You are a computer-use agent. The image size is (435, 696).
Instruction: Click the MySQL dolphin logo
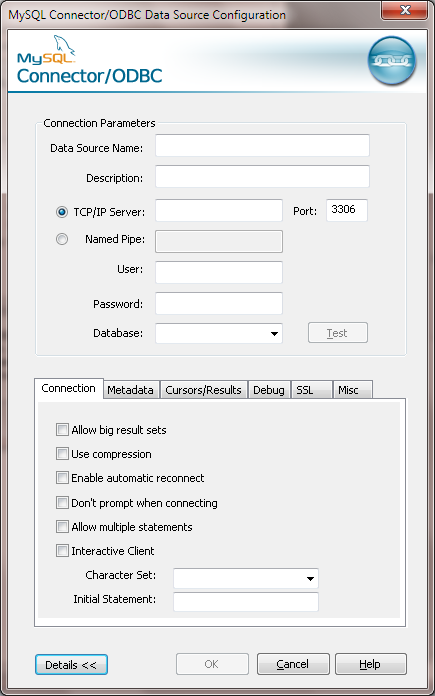pos(48,49)
